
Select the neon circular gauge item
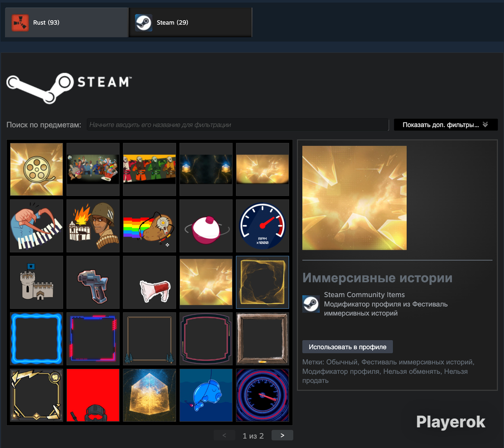[x=262, y=395]
